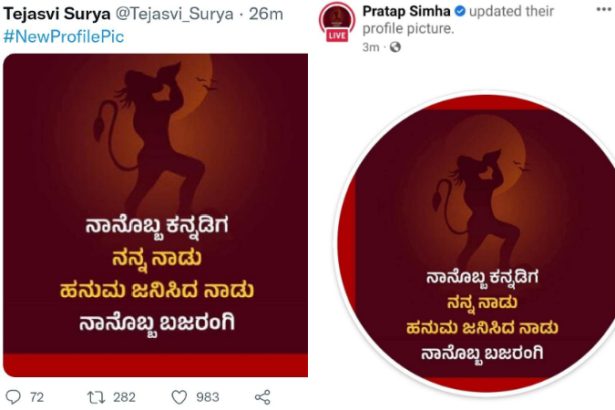
Task: View the 282 retweets count
Action: [124, 397]
